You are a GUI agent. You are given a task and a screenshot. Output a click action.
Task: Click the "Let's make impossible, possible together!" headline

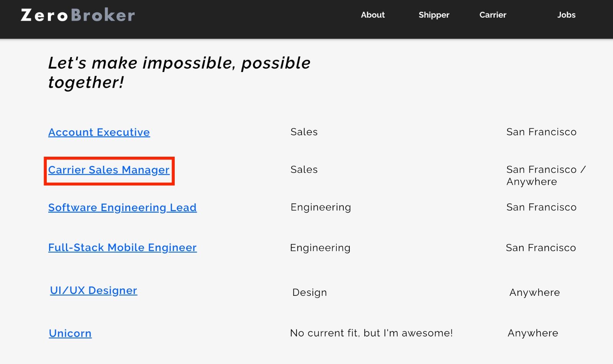point(179,72)
